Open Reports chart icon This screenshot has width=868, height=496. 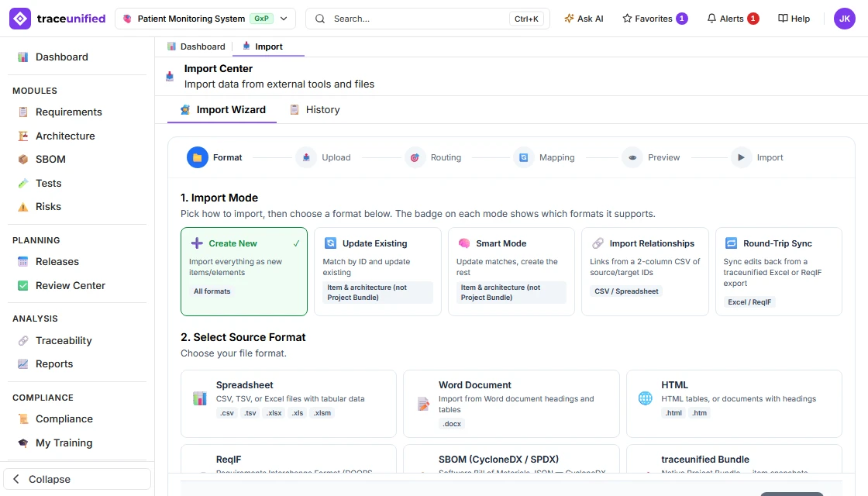pos(22,364)
